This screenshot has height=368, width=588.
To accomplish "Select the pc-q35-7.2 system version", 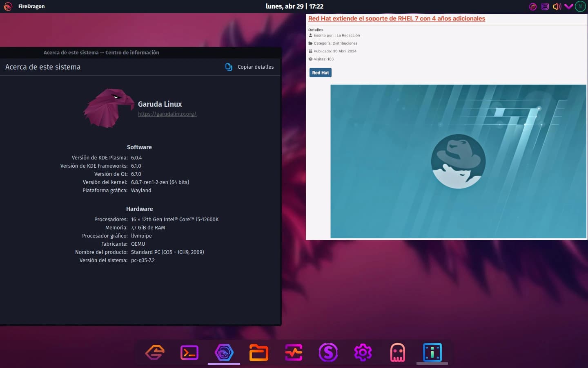I will [x=143, y=260].
